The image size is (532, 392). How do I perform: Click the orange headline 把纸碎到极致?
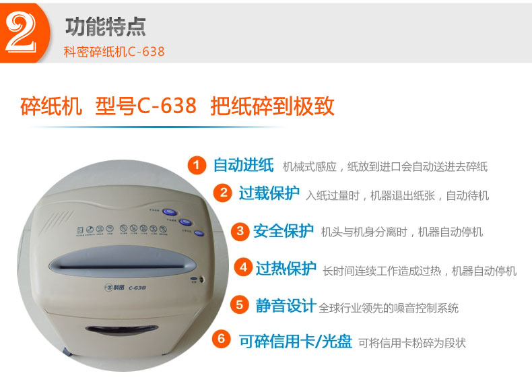(273, 106)
